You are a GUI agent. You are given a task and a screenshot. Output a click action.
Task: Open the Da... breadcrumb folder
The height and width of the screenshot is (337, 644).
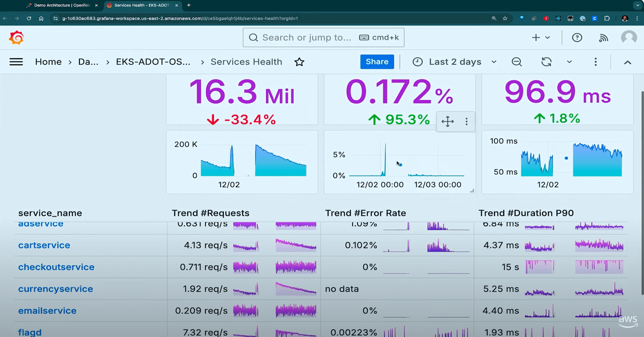pyautogui.click(x=88, y=62)
